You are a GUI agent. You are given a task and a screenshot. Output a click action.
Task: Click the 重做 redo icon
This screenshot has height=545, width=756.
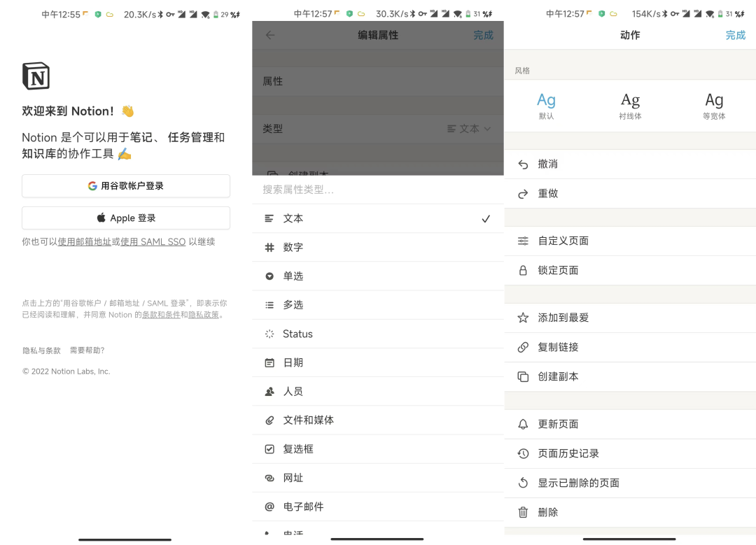click(523, 194)
